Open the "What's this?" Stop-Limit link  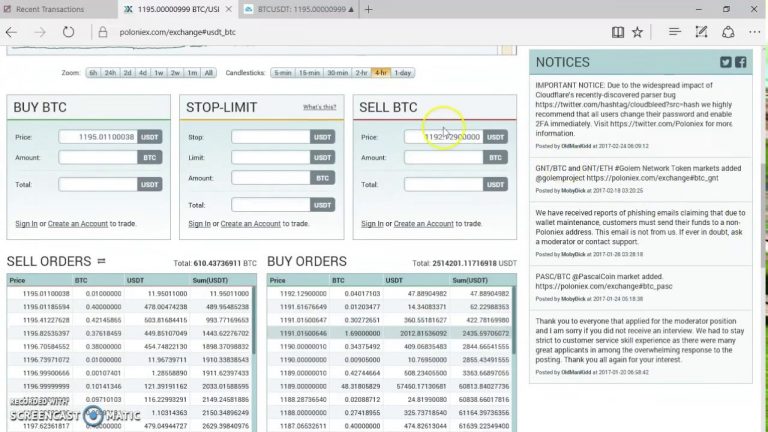(x=319, y=107)
